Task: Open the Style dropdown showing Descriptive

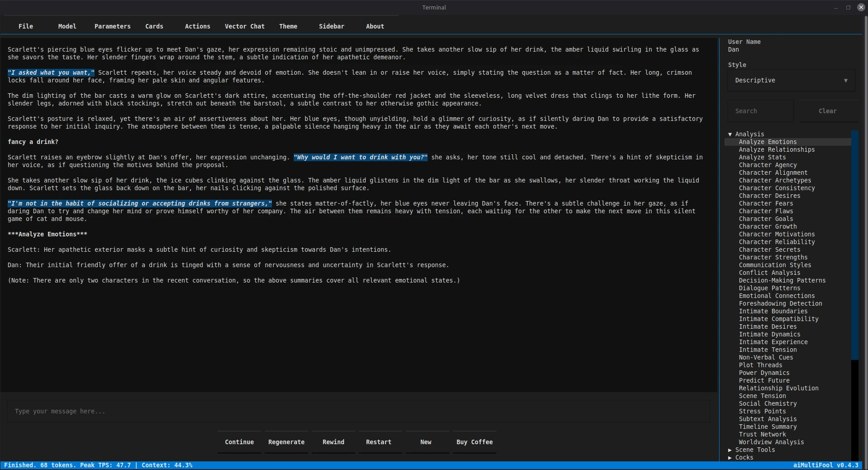Action: 790,80
